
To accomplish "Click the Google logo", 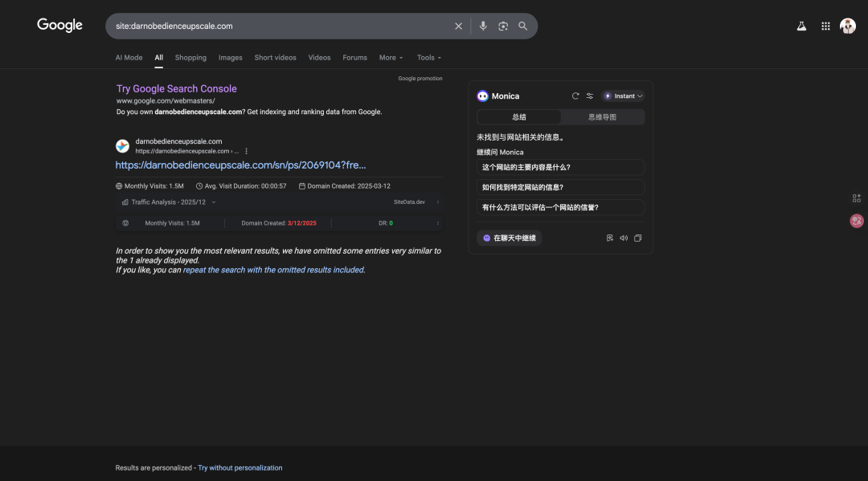I will click(x=59, y=26).
